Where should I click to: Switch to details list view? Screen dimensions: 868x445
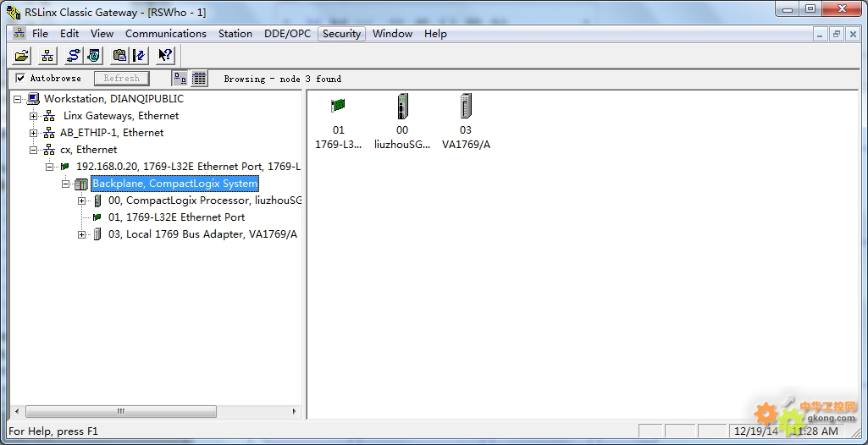(199, 79)
